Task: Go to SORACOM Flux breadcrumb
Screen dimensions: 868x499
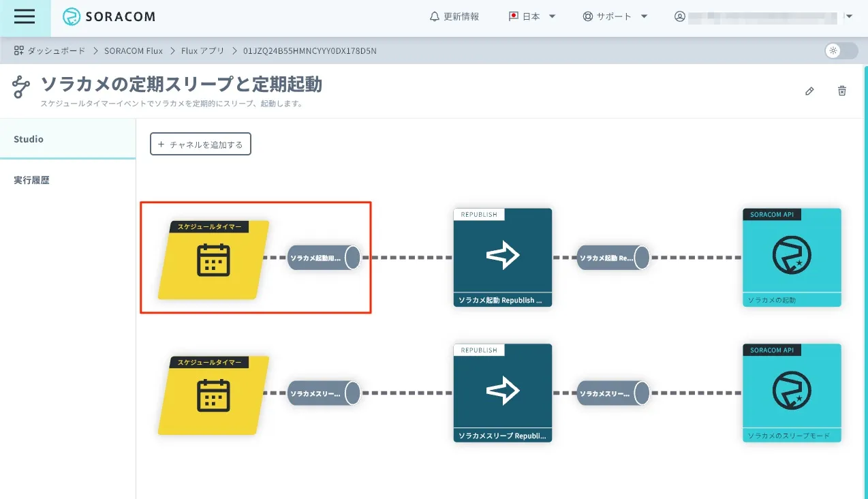Action: pos(134,51)
